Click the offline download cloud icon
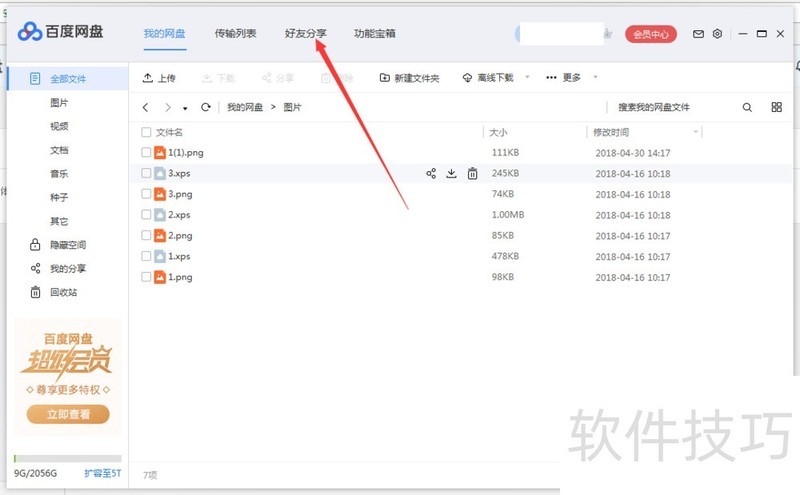800x495 pixels. click(x=467, y=78)
